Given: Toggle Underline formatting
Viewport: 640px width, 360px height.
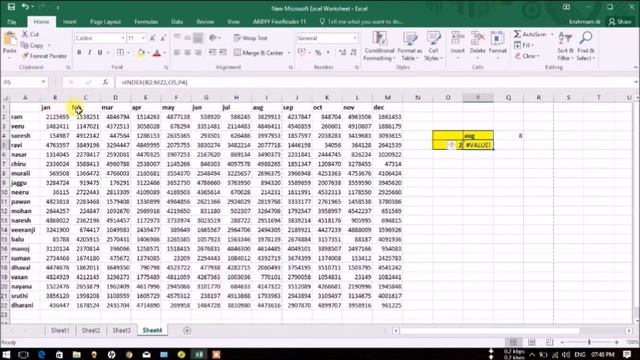Looking at the screenshot, I should coord(100,53).
